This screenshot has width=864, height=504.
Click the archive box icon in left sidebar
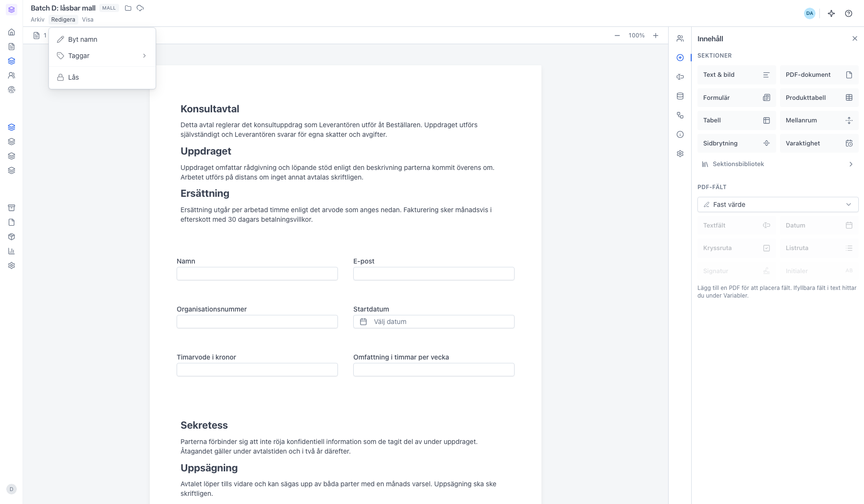pos(12,208)
